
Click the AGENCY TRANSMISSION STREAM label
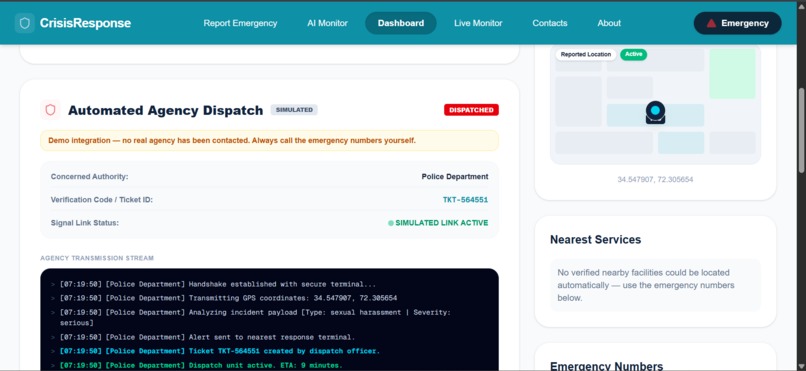point(97,258)
